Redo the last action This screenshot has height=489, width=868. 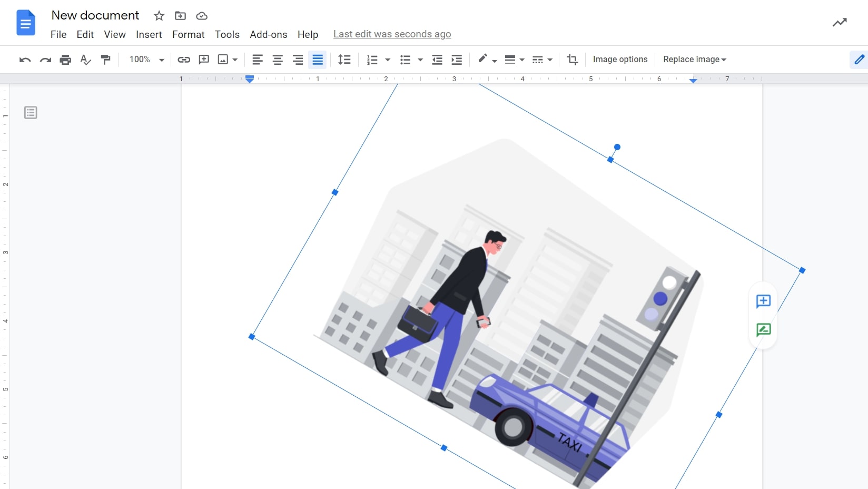pos(45,60)
